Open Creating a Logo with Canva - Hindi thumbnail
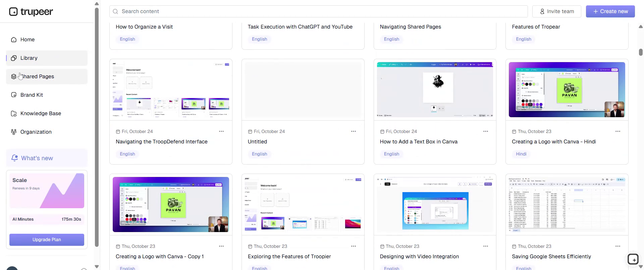 567,90
